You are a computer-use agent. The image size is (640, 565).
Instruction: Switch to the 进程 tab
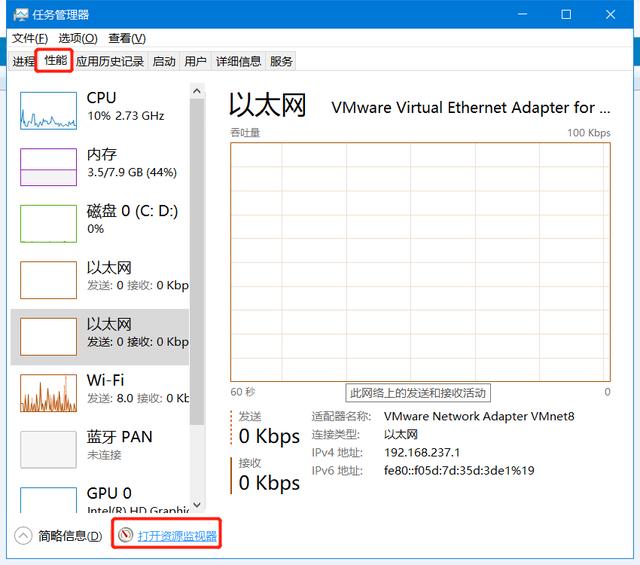coord(23,61)
